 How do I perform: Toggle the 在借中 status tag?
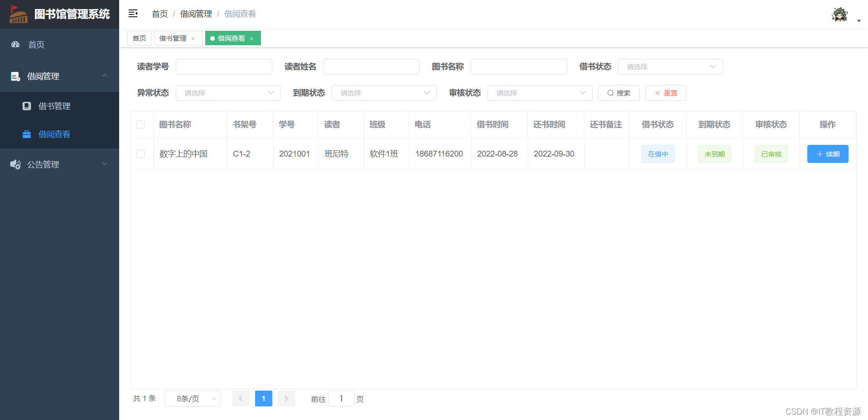(x=658, y=154)
